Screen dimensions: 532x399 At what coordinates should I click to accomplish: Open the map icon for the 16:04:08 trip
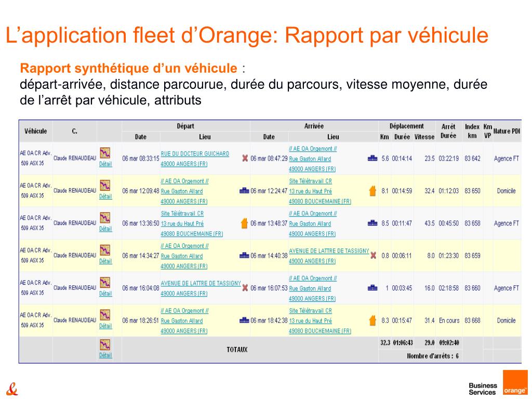tap(105, 282)
